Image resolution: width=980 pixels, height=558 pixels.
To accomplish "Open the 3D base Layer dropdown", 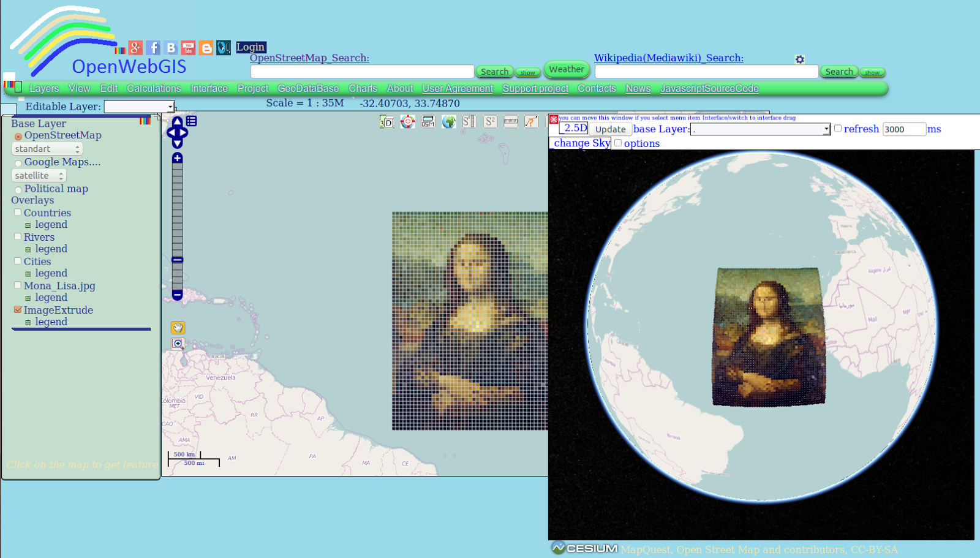I will (x=760, y=129).
